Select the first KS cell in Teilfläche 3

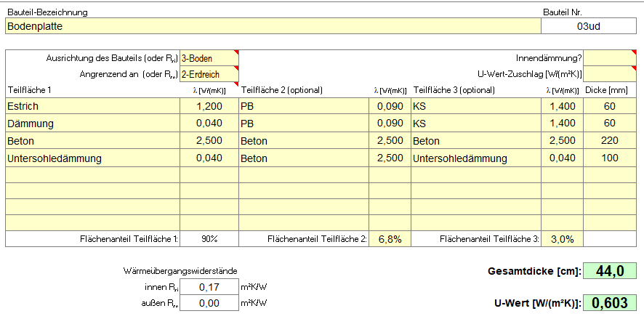coord(476,106)
